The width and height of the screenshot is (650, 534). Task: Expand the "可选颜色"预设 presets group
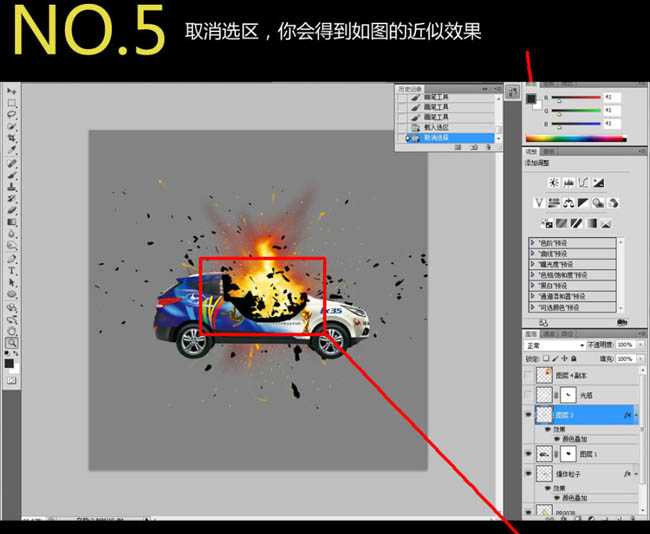point(533,307)
